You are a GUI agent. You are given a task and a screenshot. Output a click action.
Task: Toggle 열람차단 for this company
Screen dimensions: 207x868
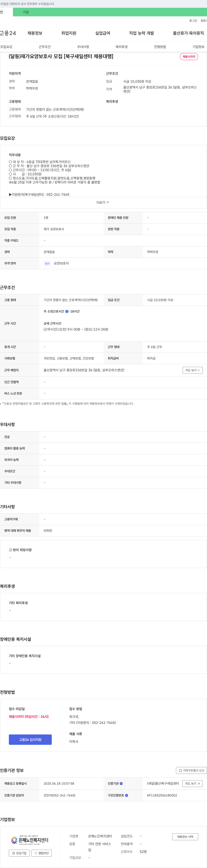(41, 853)
